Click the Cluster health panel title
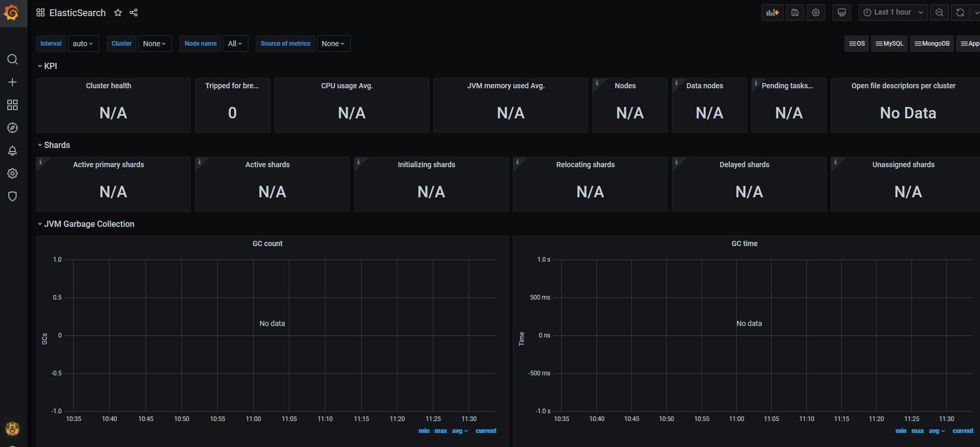Image resolution: width=980 pixels, height=447 pixels. [109, 86]
